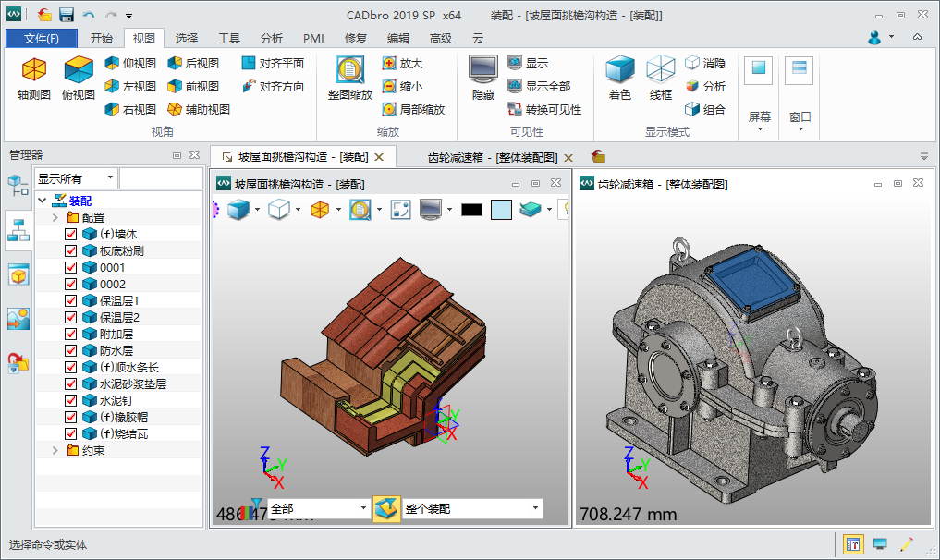
Task: Pick the black background color swatch
Action: point(471,209)
